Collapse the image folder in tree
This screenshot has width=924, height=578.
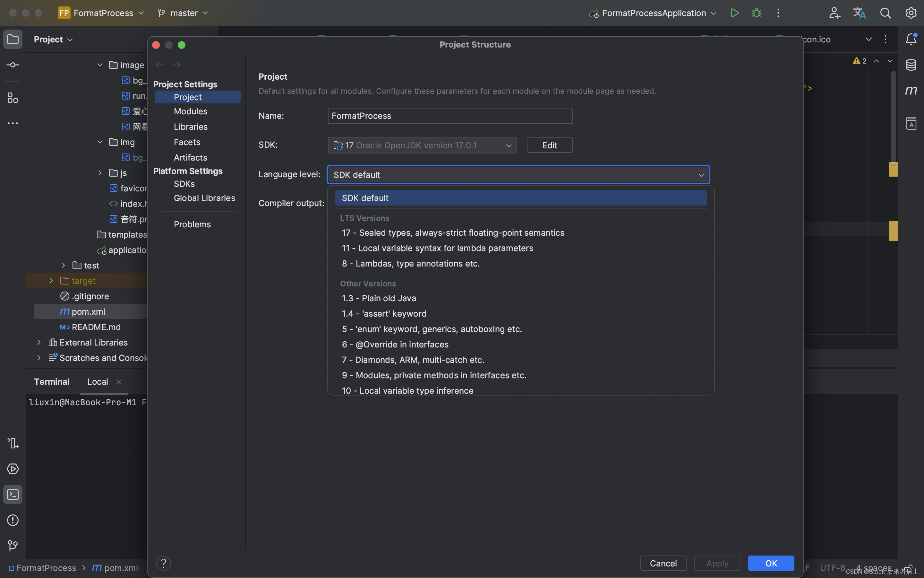[100, 65]
